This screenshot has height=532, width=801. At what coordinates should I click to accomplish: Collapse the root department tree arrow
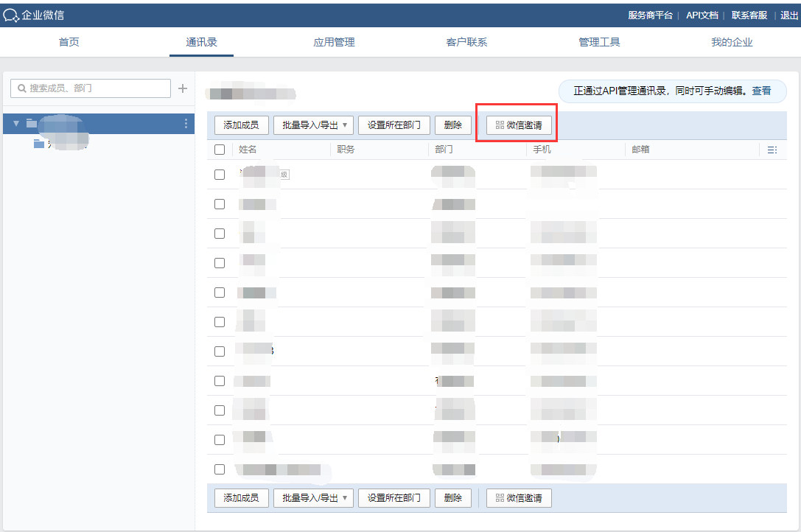pyautogui.click(x=16, y=124)
